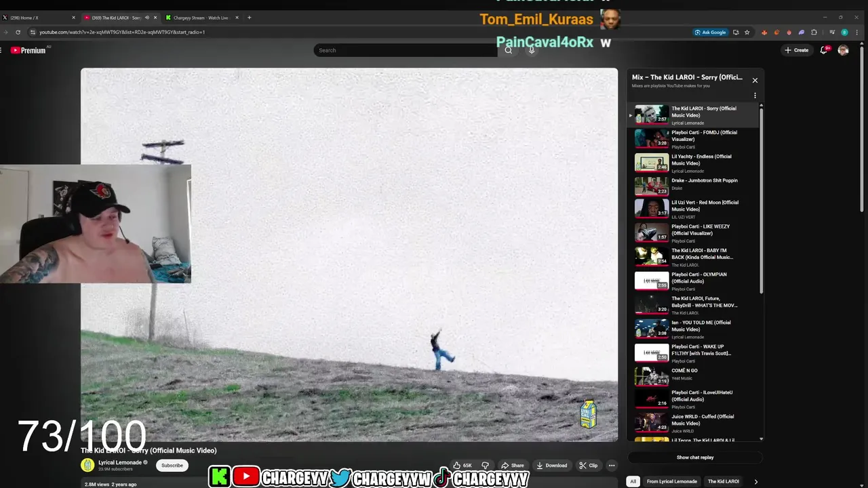Start voice search with the microphone
The image size is (868, 488).
[532, 50]
